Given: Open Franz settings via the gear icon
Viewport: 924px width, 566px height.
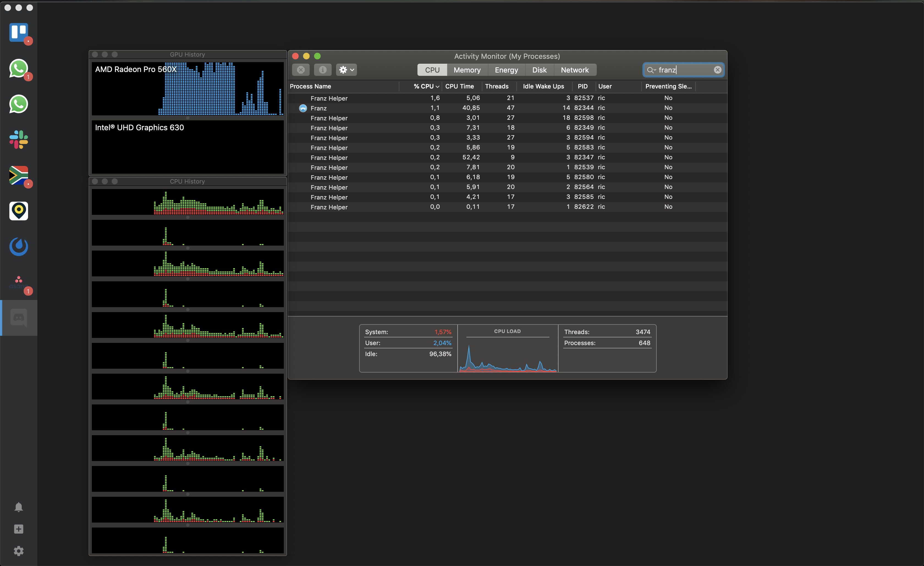Looking at the screenshot, I should pos(18,551).
